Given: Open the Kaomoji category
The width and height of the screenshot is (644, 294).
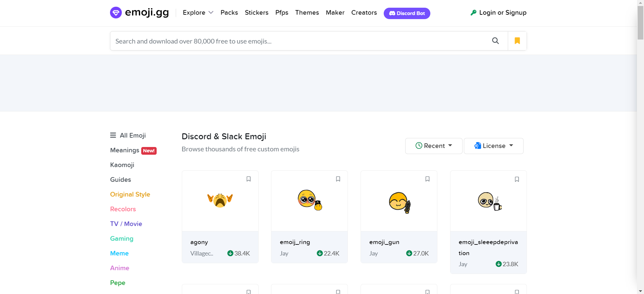Looking at the screenshot, I should pyautogui.click(x=122, y=165).
